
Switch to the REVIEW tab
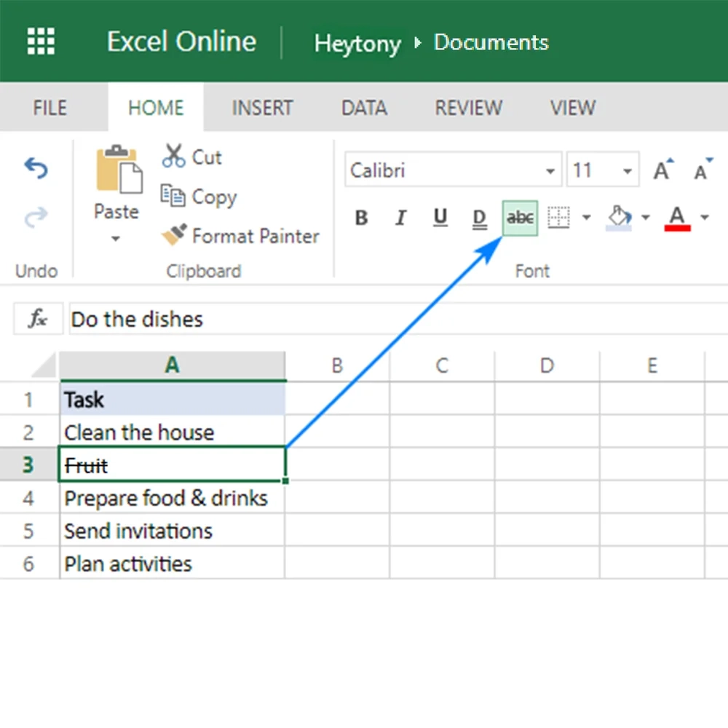pos(468,108)
